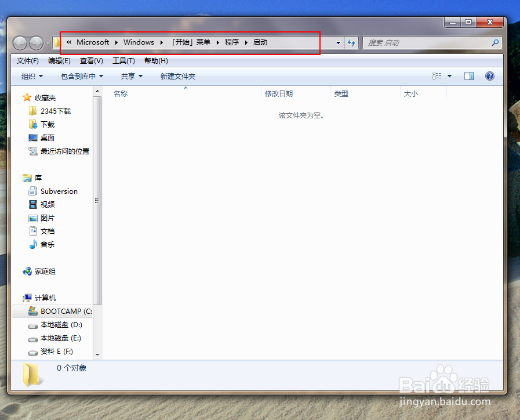The width and height of the screenshot is (520, 420).
Task: Expand the arrow after Windows breadcrumb
Action: (162, 42)
